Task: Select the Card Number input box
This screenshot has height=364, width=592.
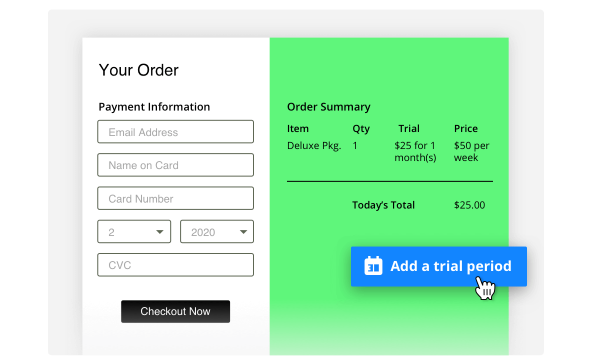Action: 175,198
